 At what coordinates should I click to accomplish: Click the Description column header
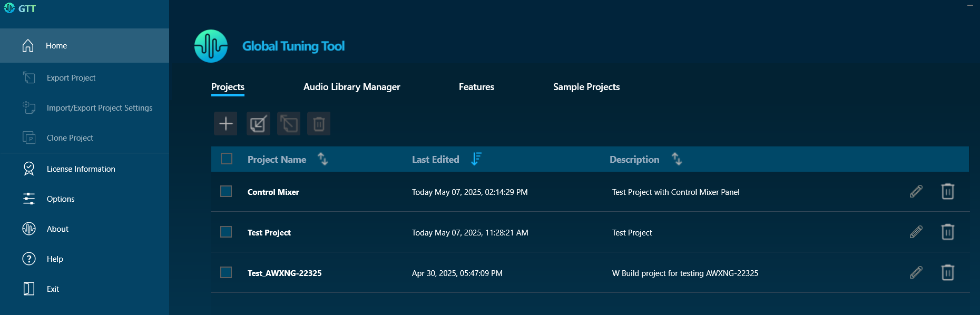click(x=634, y=159)
